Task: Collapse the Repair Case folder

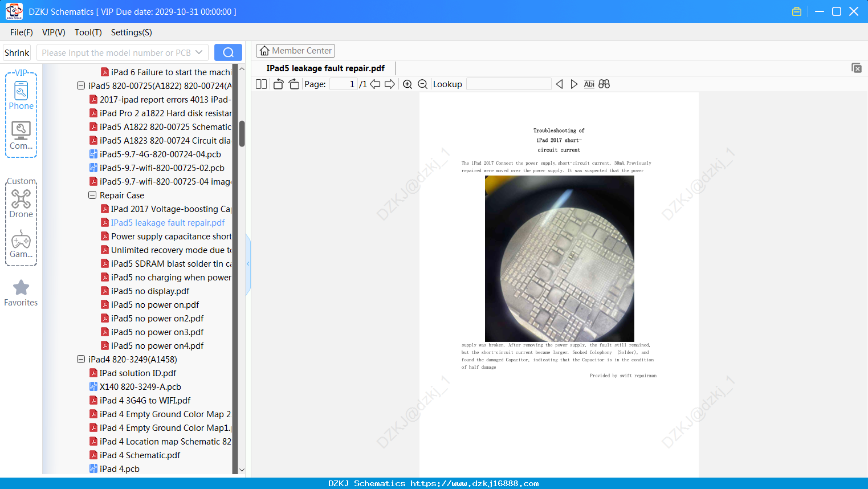Action: pyautogui.click(x=92, y=195)
